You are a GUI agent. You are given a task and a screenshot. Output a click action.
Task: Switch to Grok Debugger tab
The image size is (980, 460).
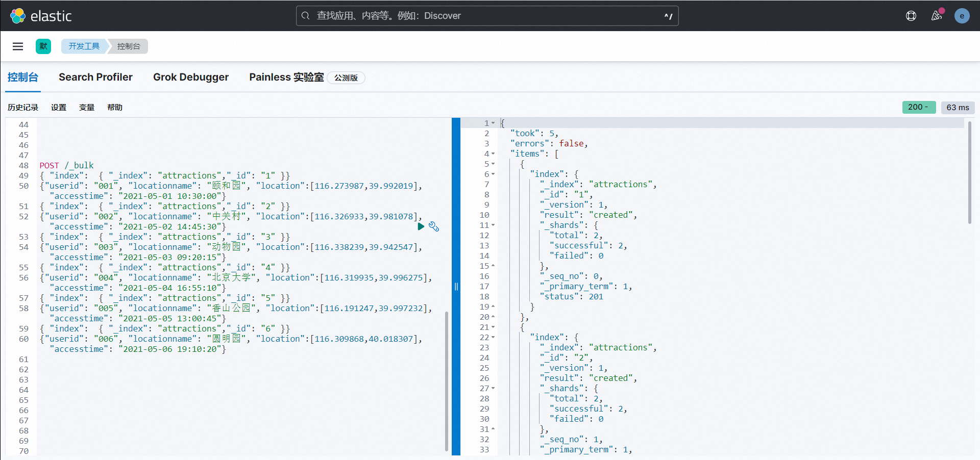pos(191,78)
